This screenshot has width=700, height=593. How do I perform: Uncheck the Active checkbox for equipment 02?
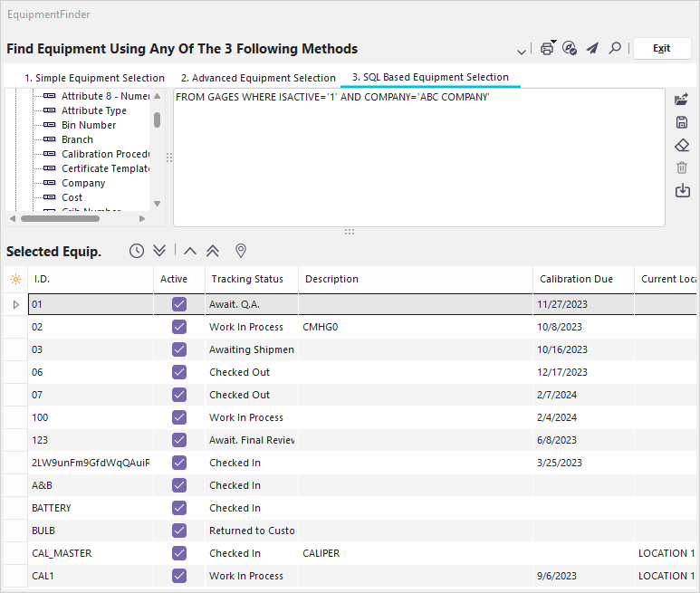[179, 327]
